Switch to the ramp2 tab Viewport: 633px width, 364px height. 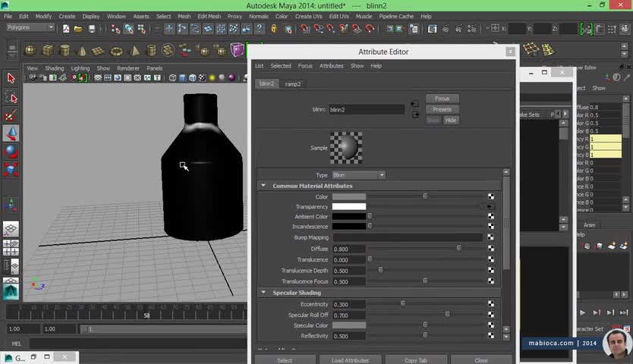293,84
